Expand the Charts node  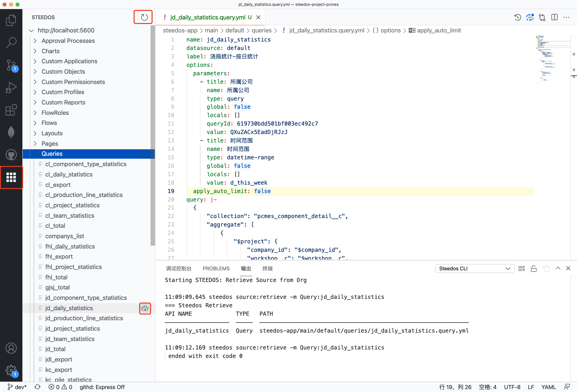(x=35, y=51)
